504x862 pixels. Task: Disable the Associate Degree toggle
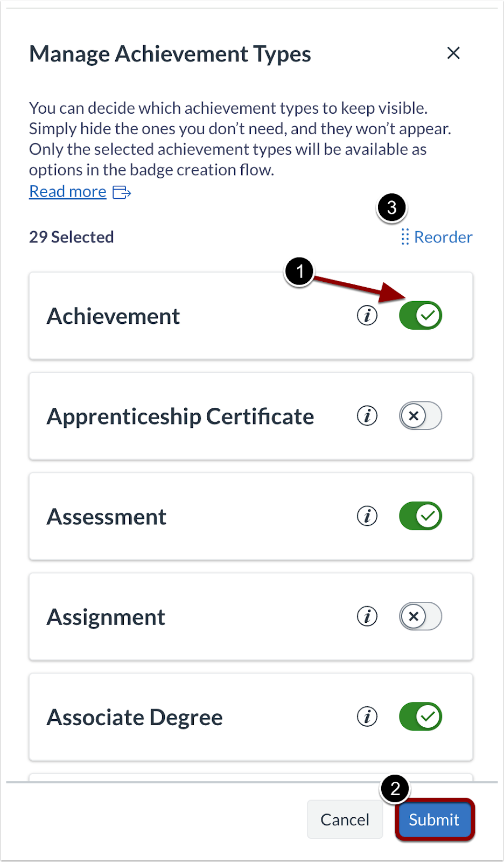click(x=421, y=717)
